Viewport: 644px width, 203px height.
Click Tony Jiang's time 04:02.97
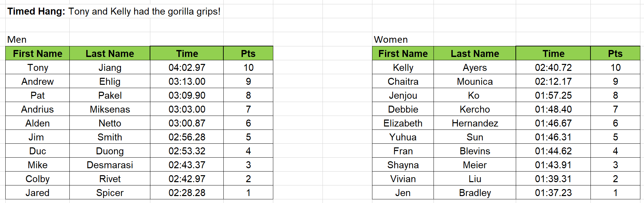point(187,67)
